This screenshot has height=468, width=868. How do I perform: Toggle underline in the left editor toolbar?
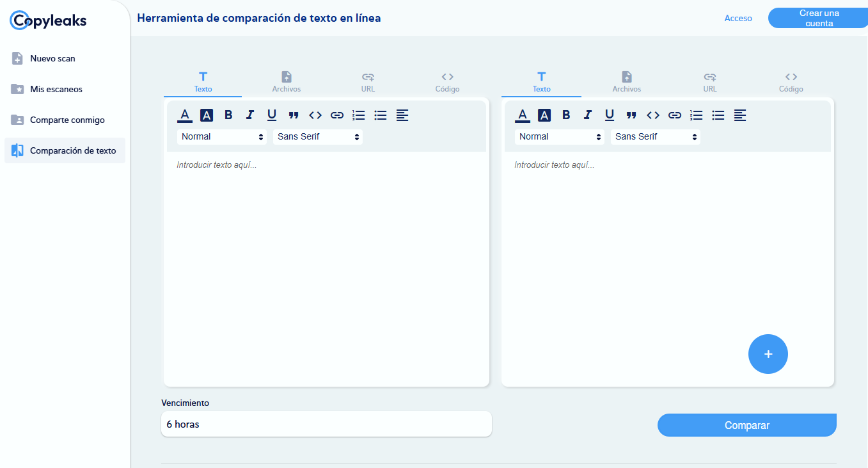point(271,115)
